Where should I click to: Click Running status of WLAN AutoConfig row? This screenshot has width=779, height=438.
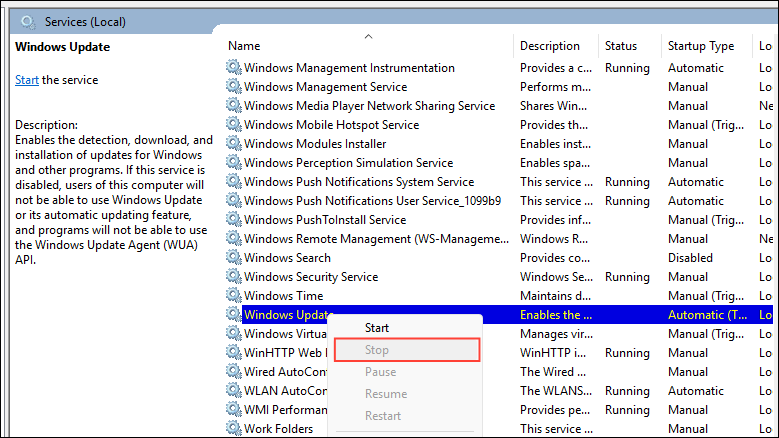tap(627, 391)
